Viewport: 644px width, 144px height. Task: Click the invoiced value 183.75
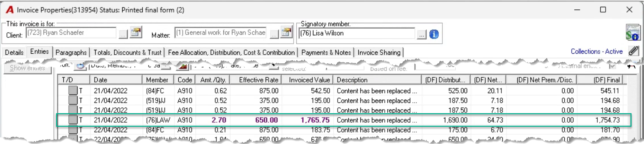320,130
